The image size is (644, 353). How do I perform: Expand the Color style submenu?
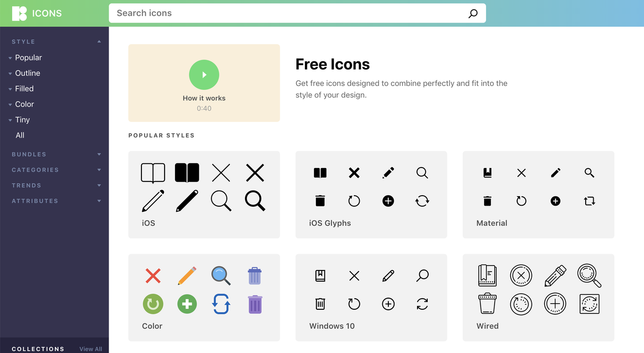point(10,105)
